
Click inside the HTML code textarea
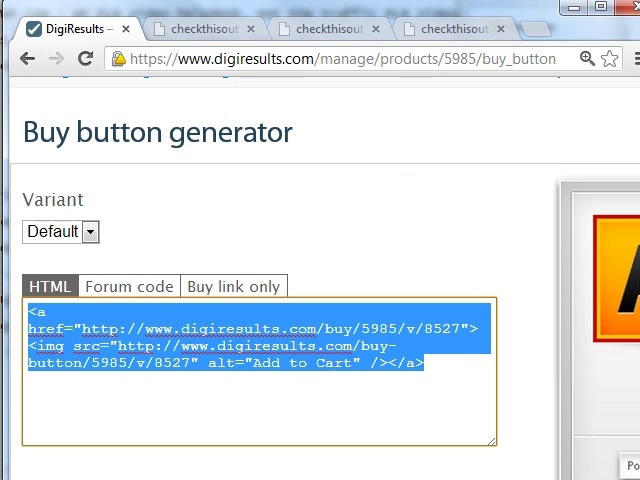(259, 371)
